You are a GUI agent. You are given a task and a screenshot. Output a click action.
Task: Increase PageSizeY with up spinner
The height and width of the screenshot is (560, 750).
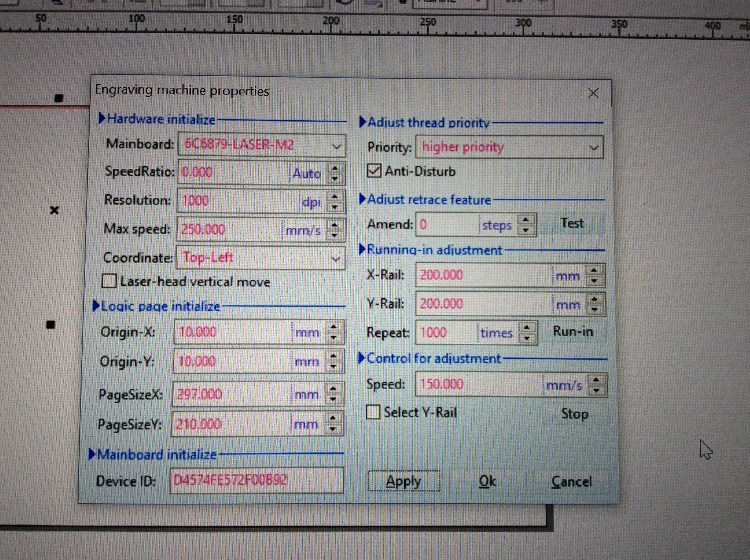point(333,418)
